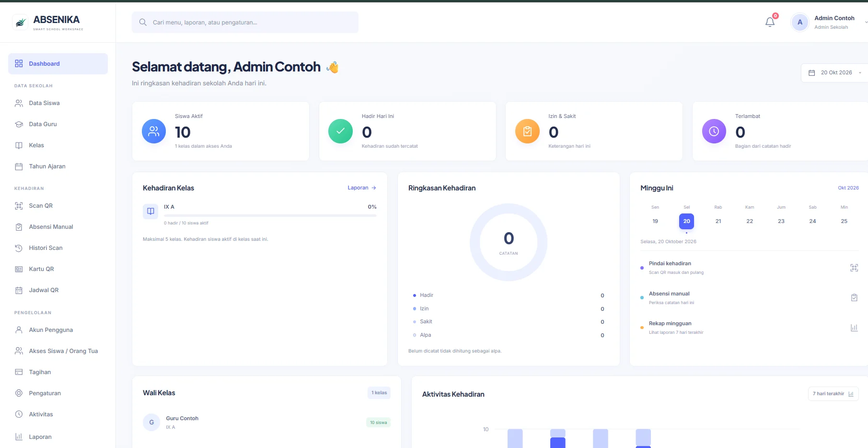The width and height of the screenshot is (868, 448).
Task: Open the notifications bell
Action: pos(770,22)
